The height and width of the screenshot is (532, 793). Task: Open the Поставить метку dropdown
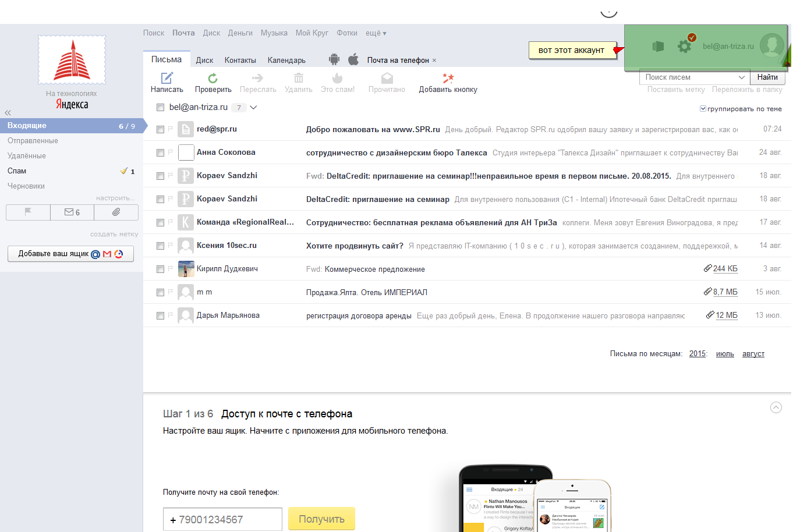coord(676,90)
